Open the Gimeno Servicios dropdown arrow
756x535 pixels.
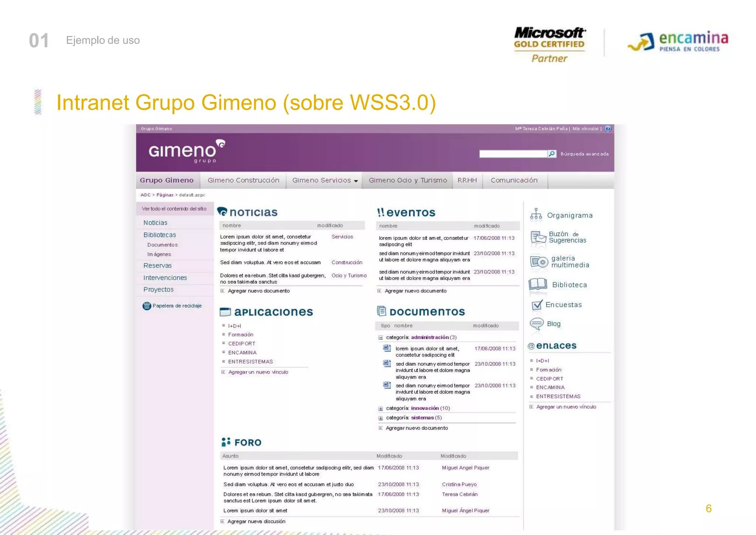coord(356,181)
